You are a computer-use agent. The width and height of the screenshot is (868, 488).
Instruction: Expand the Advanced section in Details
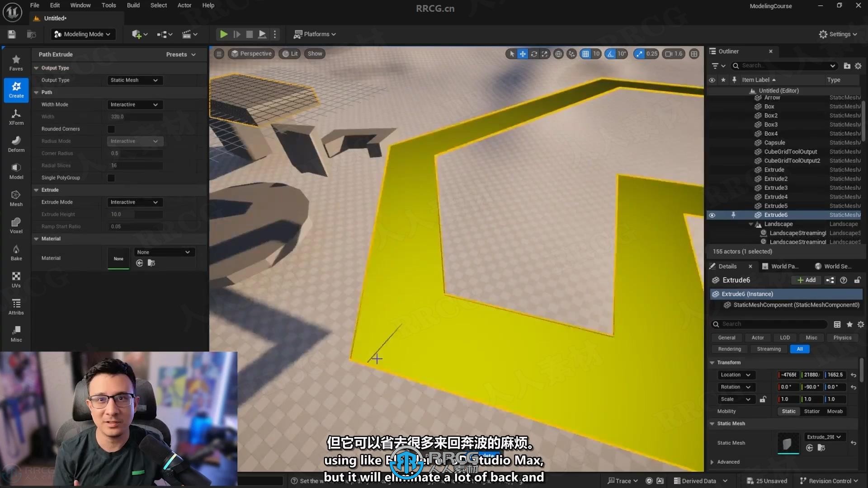[712, 462]
